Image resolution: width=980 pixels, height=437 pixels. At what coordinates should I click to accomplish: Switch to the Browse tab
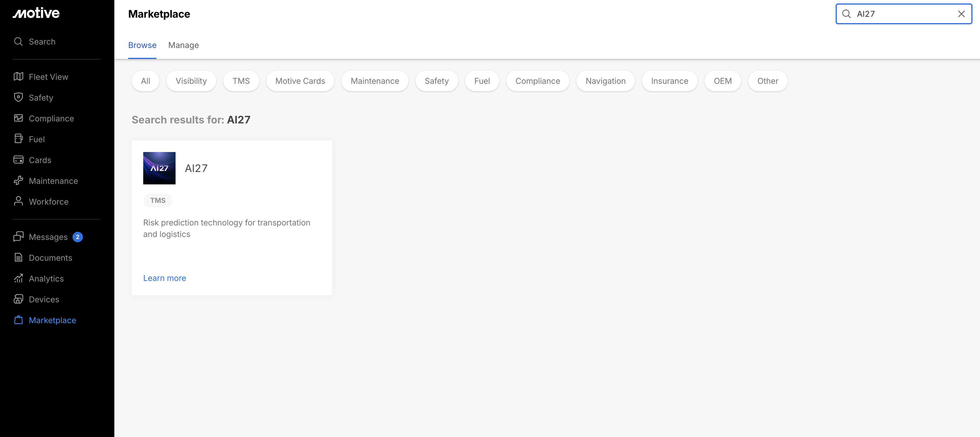click(142, 45)
